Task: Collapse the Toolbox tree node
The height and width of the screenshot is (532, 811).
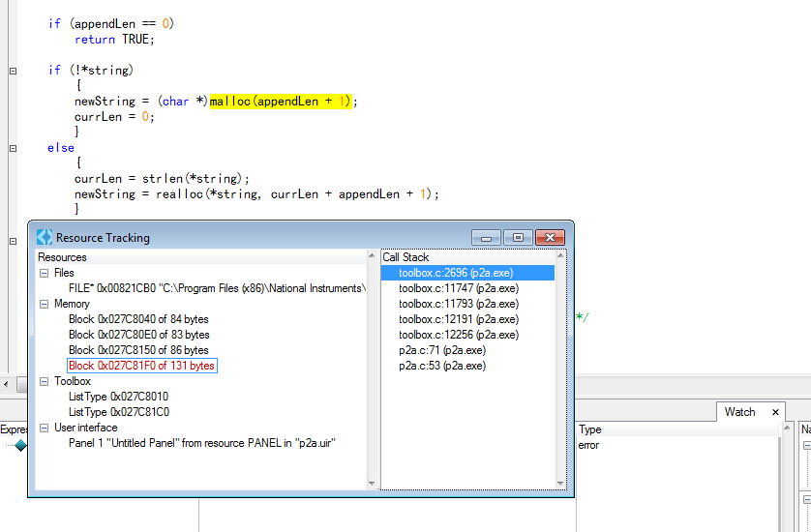Action: tap(45, 381)
